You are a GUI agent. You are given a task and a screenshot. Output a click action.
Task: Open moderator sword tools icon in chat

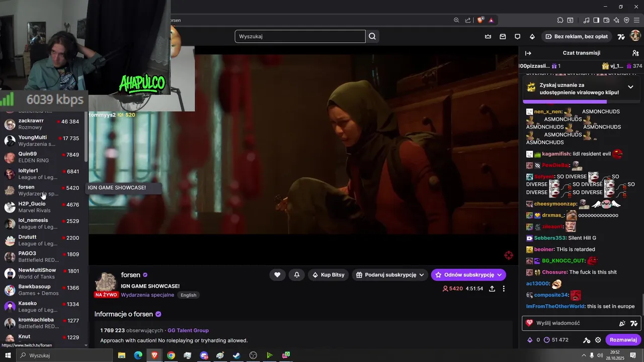pos(586,340)
